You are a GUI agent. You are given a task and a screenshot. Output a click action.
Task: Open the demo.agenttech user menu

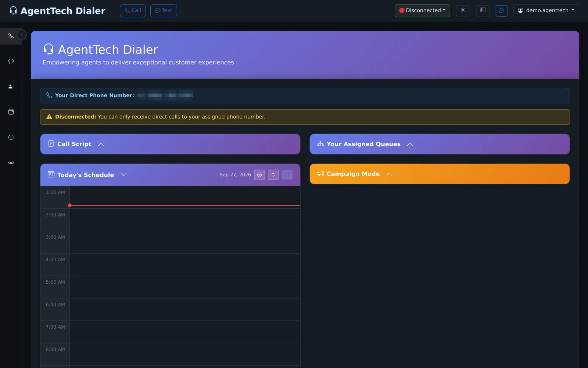(546, 11)
